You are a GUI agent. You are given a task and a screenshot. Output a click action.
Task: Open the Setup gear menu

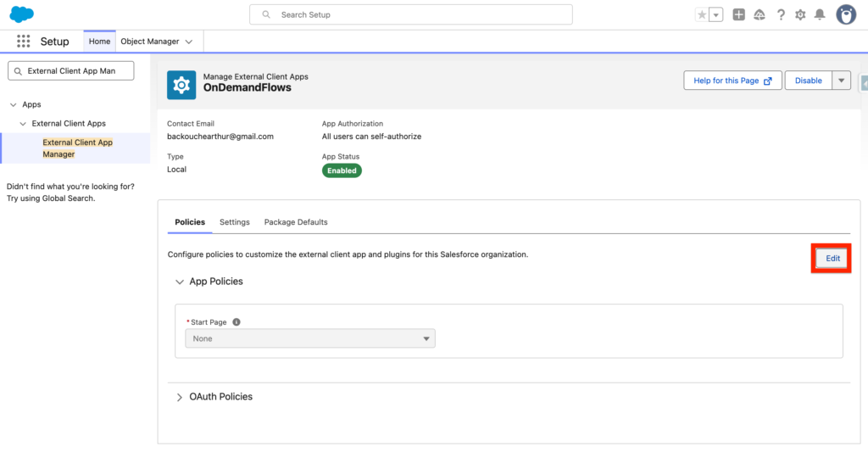[800, 14]
